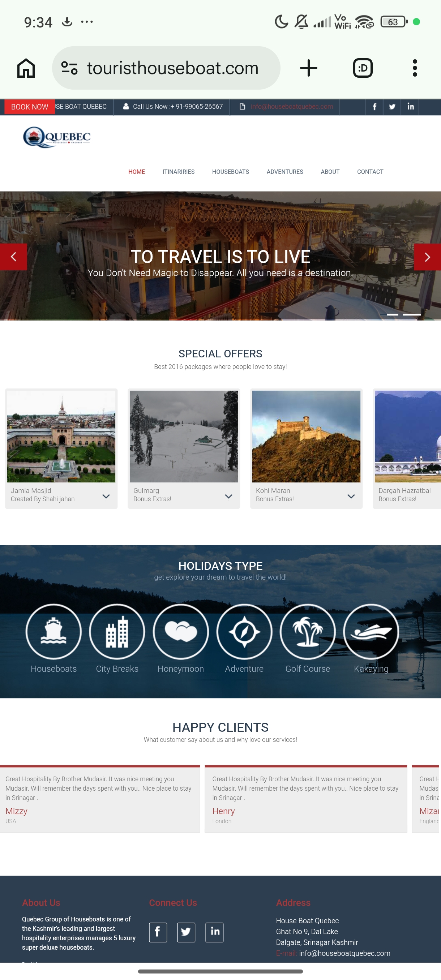Image resolution: width=441 pixels, height=980 pixels.
Task: Select the Houseboats holiday type icon
Action: [53, 632]
